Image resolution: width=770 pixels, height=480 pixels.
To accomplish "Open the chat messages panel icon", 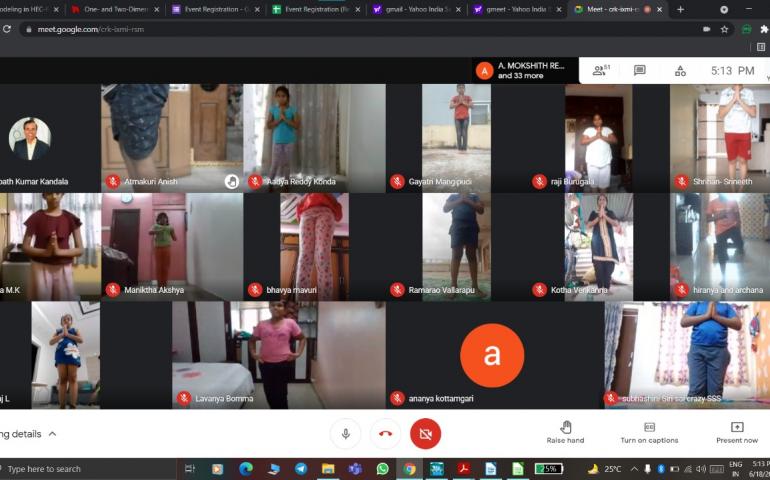I will [x=639, y=70].
